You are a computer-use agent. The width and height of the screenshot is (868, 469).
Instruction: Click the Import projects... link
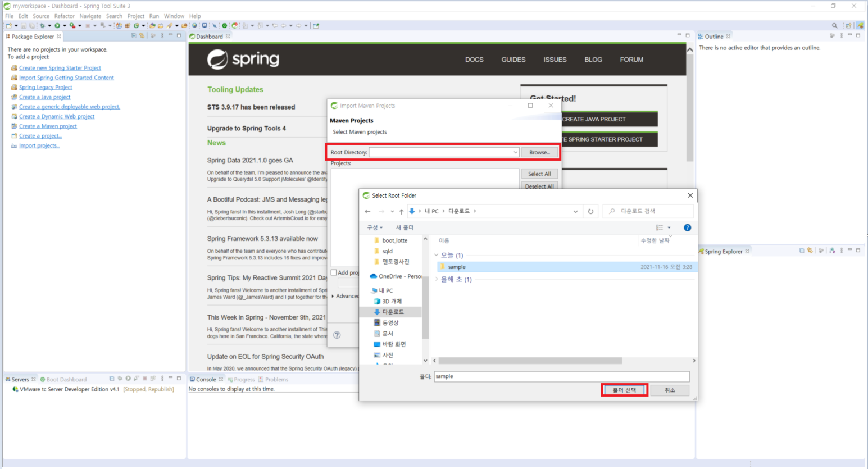coord(39,145)
